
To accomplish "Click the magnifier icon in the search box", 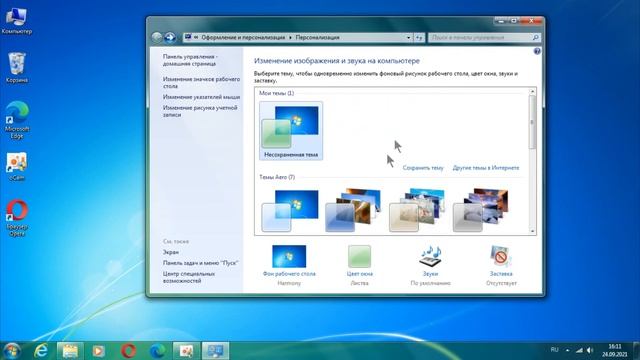I will [x=536, y=38].
